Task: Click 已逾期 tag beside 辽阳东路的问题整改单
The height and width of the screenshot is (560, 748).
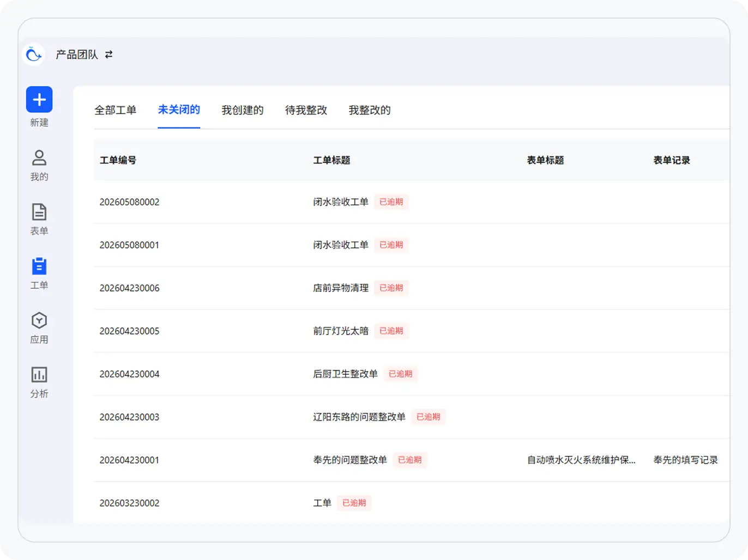Action: (x=429, y=417)
